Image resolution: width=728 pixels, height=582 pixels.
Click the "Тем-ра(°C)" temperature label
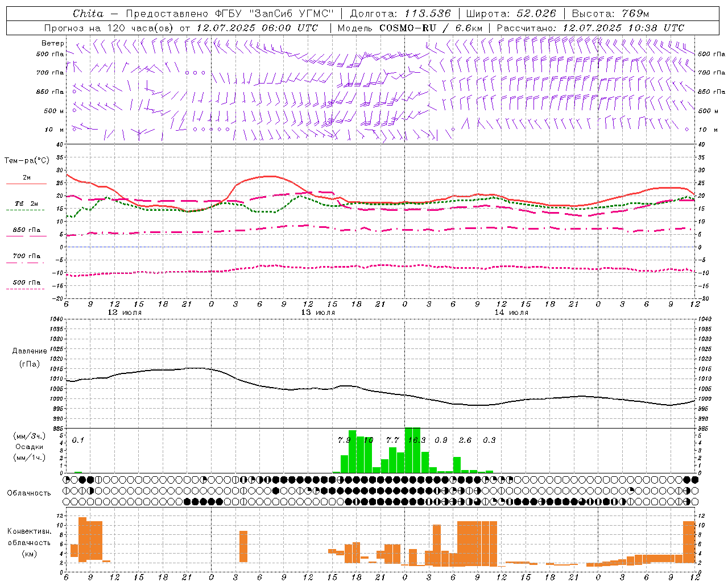(x=27, y=161)
